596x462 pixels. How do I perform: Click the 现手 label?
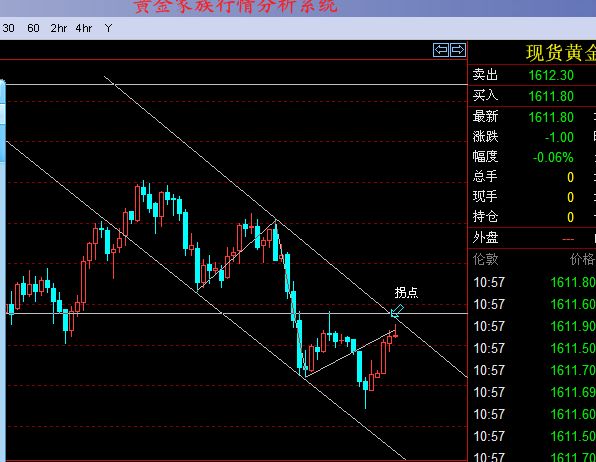[x=485, y=197]
